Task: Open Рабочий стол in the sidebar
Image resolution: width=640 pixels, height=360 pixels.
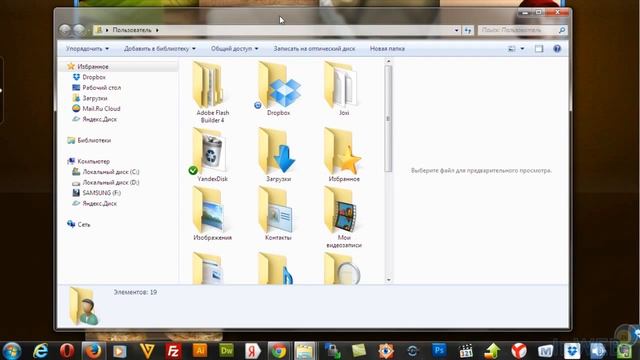Action: tap(102, 88)
